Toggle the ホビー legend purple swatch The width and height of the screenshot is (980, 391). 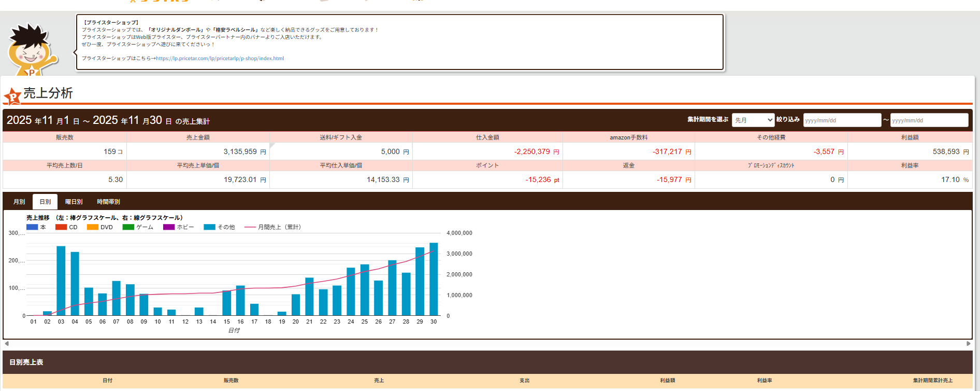(x=169, y=227)
